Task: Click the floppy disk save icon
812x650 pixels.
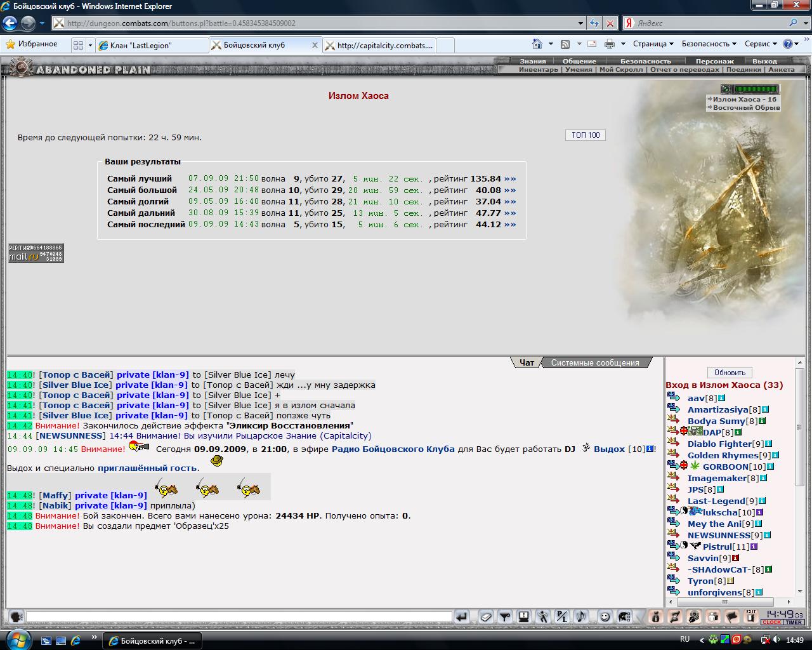Action: pos(524,617)
